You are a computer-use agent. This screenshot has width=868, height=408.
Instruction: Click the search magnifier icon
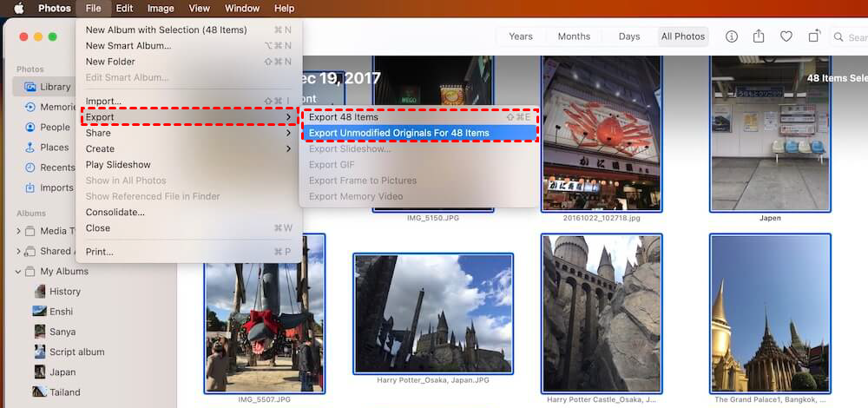pos(838,37)
